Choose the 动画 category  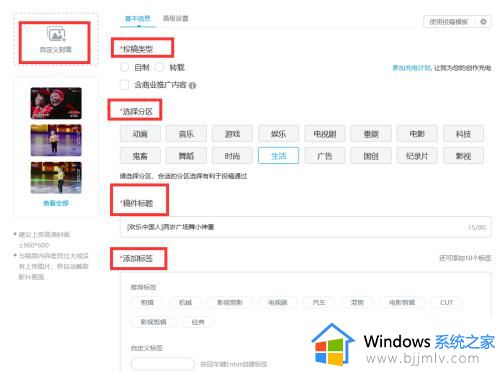(x=140, y=134)
